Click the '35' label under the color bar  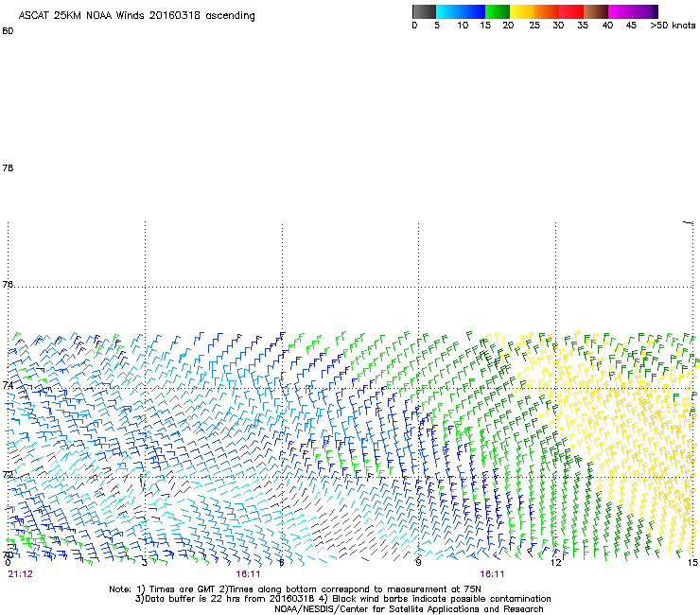point(583,26)
